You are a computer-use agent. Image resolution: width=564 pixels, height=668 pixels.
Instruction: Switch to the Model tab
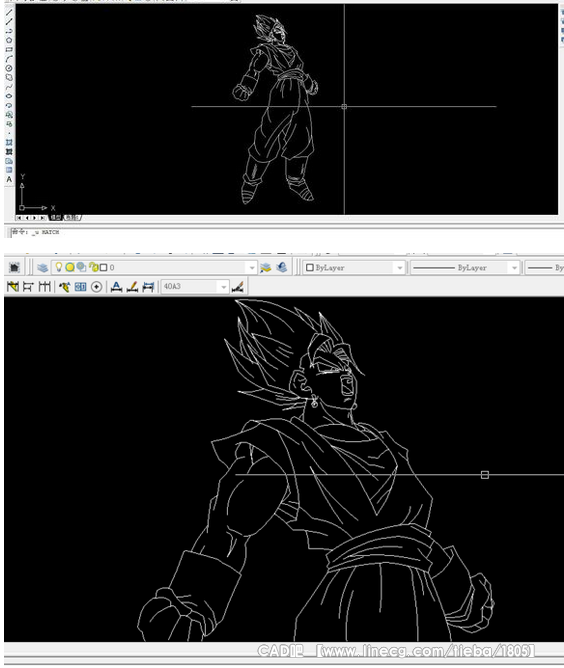pos(56,218)
